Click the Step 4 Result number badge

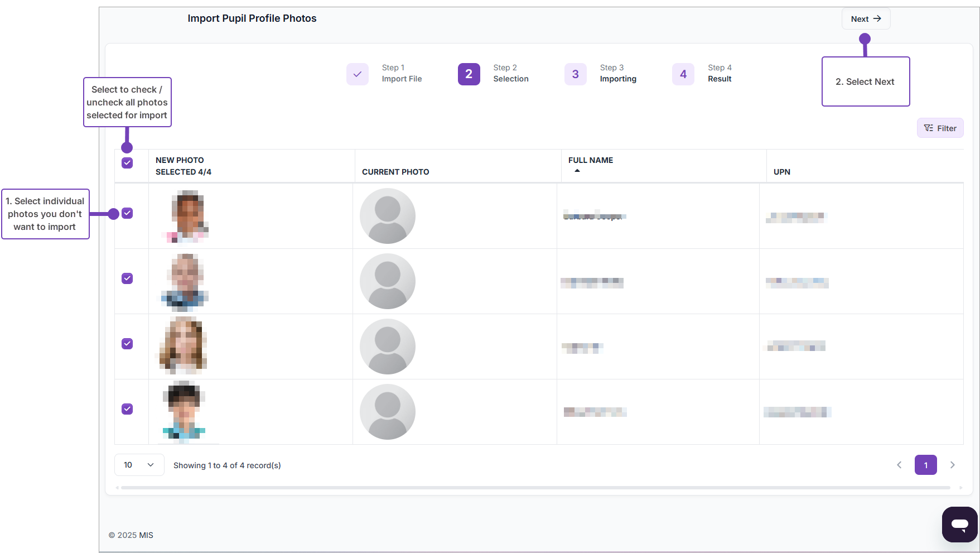tap(683, 74)
